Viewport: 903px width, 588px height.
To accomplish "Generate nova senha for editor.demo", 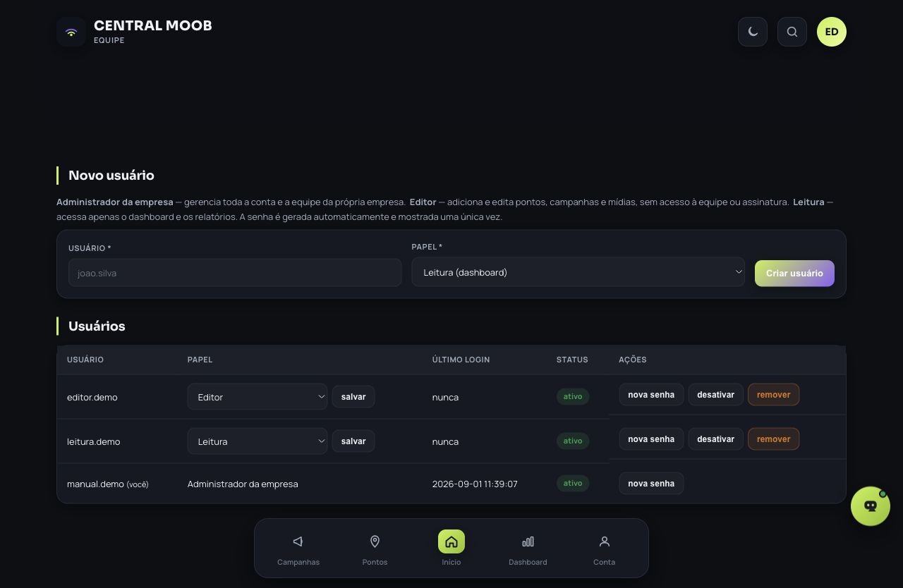I will click(651, 395).
